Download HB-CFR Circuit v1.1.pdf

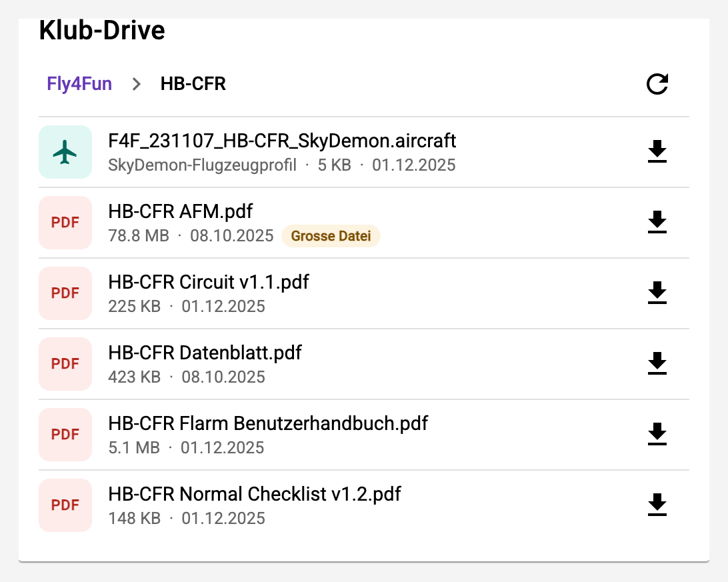pyautogui.click(x=657, y=293)
